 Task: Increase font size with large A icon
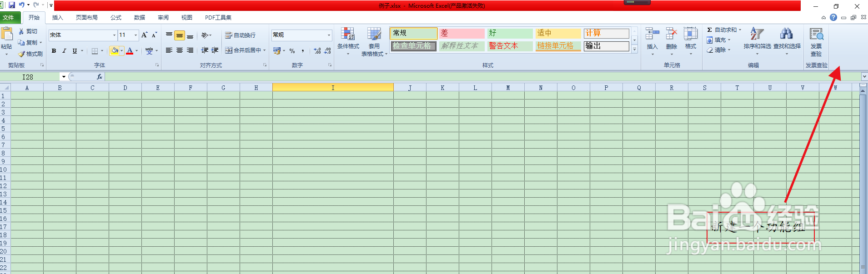144,35
